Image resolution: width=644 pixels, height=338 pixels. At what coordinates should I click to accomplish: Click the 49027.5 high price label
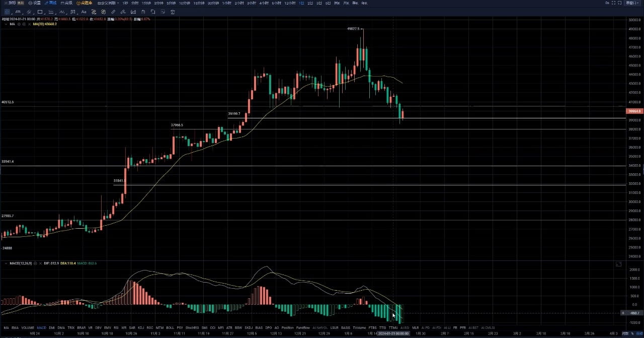pos(353,29)
